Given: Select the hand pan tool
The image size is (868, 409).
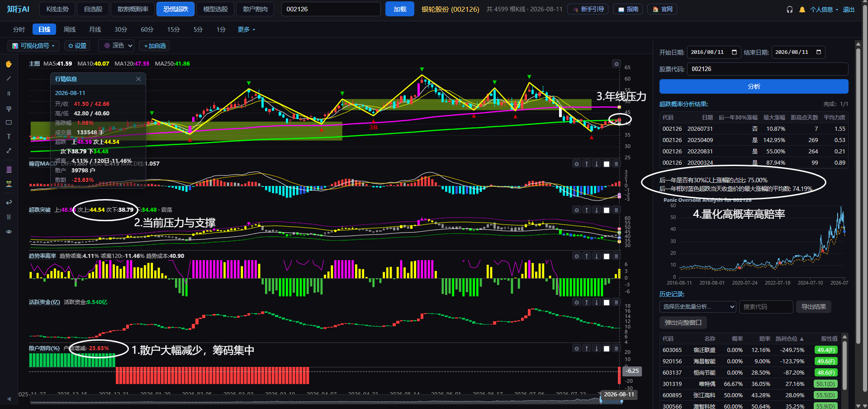Looking at the screenshot, I should pyautogui.click(x=9, y=64).
